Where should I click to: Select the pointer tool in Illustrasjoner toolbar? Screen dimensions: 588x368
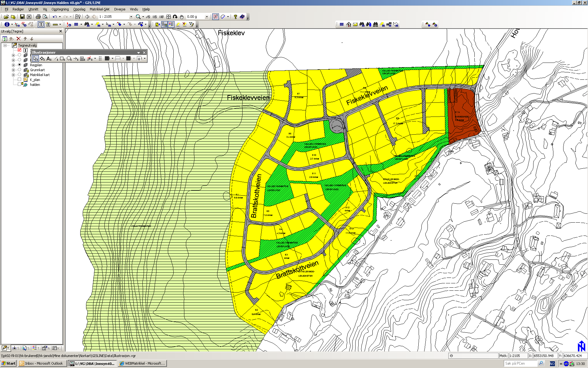(x=36, y=59)
